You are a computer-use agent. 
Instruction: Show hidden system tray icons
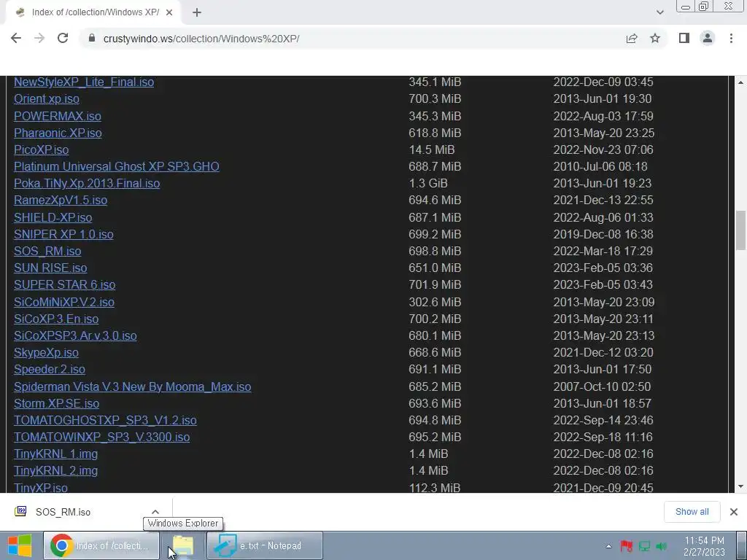[608, 546]
